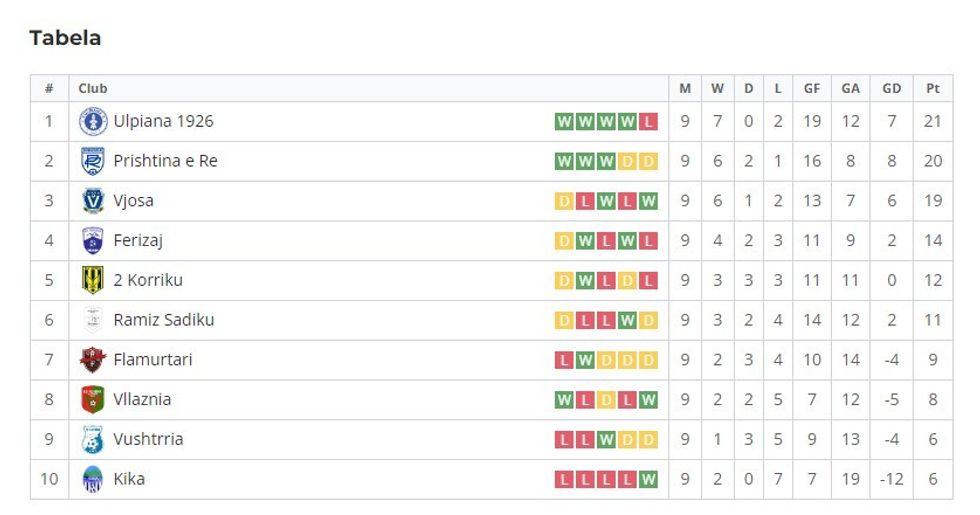Open the Vushtrria team name link
980x515 pixels.
148,439
